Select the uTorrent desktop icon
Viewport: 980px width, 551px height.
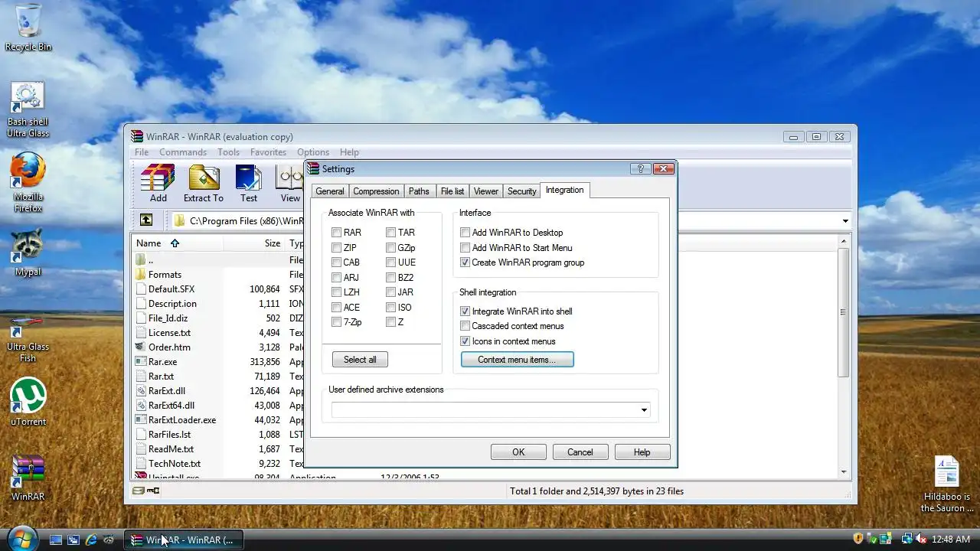click(28, 402)
